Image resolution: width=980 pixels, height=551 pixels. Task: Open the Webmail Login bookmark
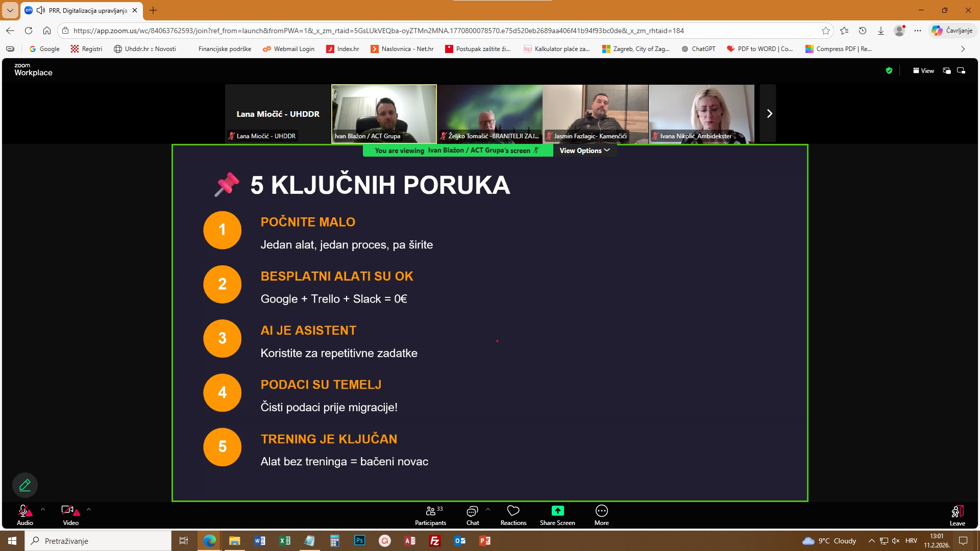(288, 49)
